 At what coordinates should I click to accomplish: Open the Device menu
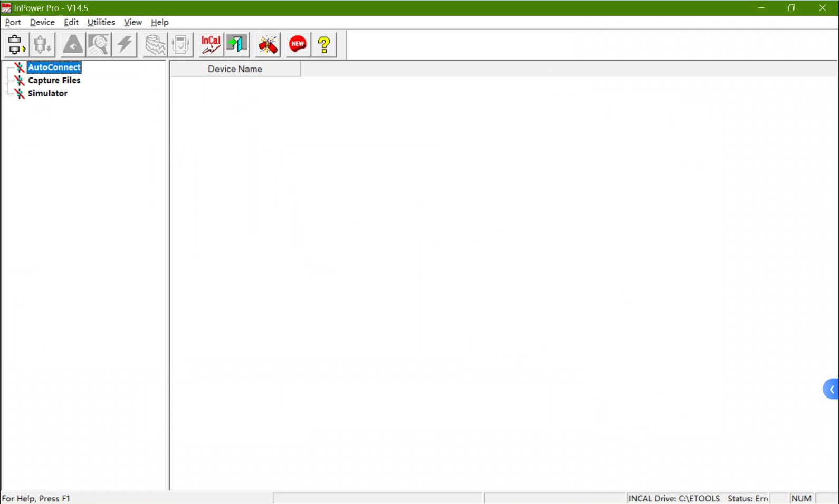[42, 22]
